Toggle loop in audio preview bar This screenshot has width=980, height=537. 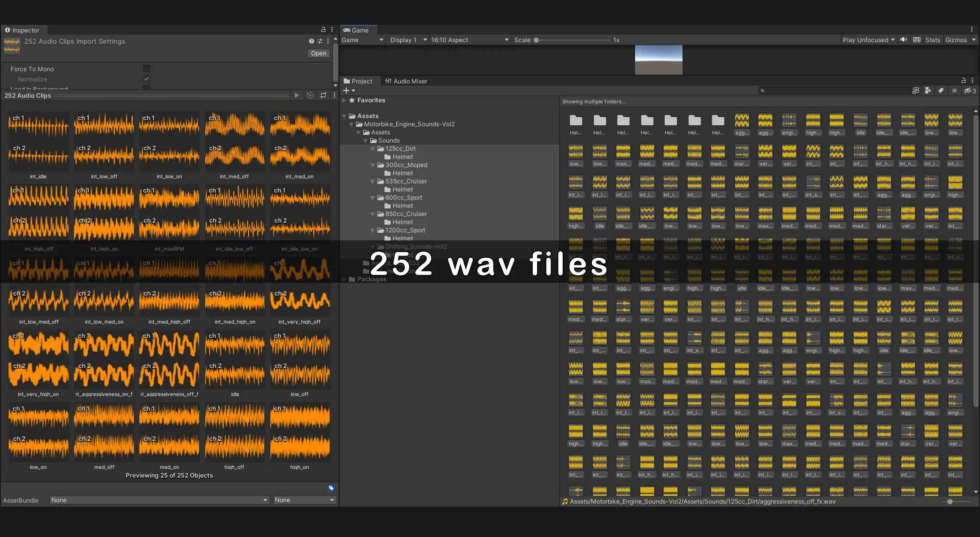click(323, 95)
